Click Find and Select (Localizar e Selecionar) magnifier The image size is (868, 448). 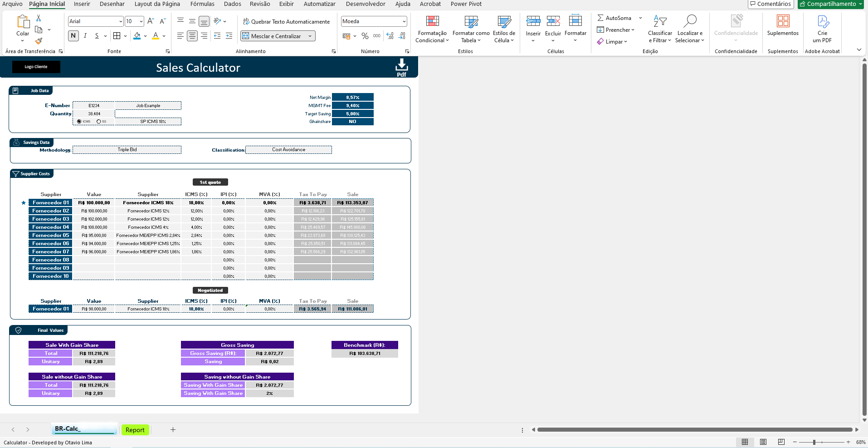tap(690, 21)
